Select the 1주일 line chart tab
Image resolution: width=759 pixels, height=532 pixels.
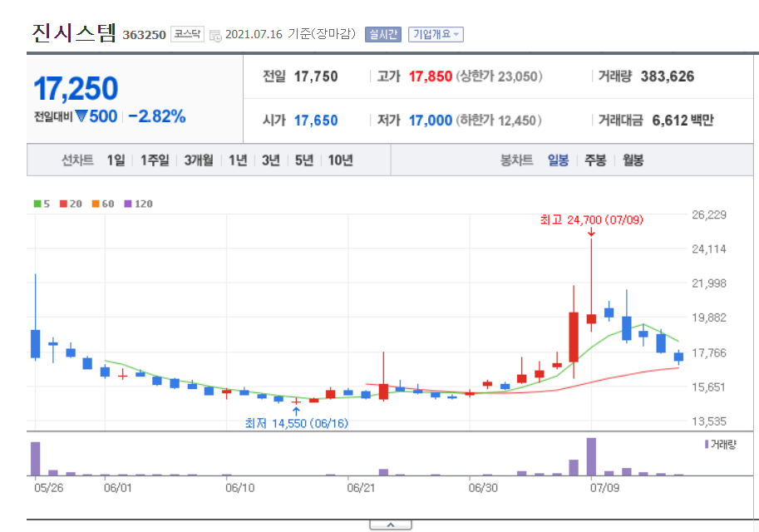(155, 160)
